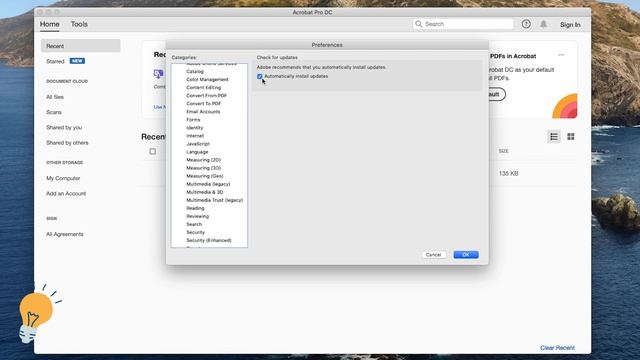The image size is (640, 360).
Task: Click the search magnifier icon
Action: [418, 24]
